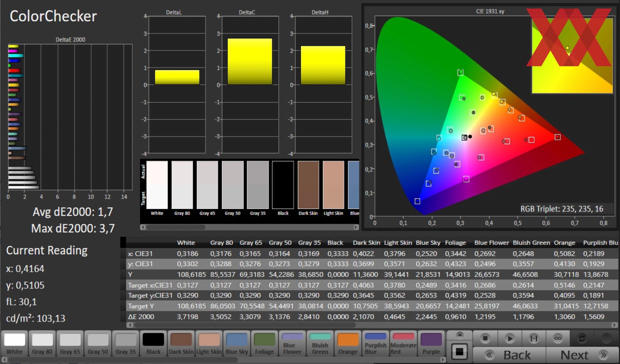Select the Blue Flower patch button

pyautogui.click(x=292, y=343)
